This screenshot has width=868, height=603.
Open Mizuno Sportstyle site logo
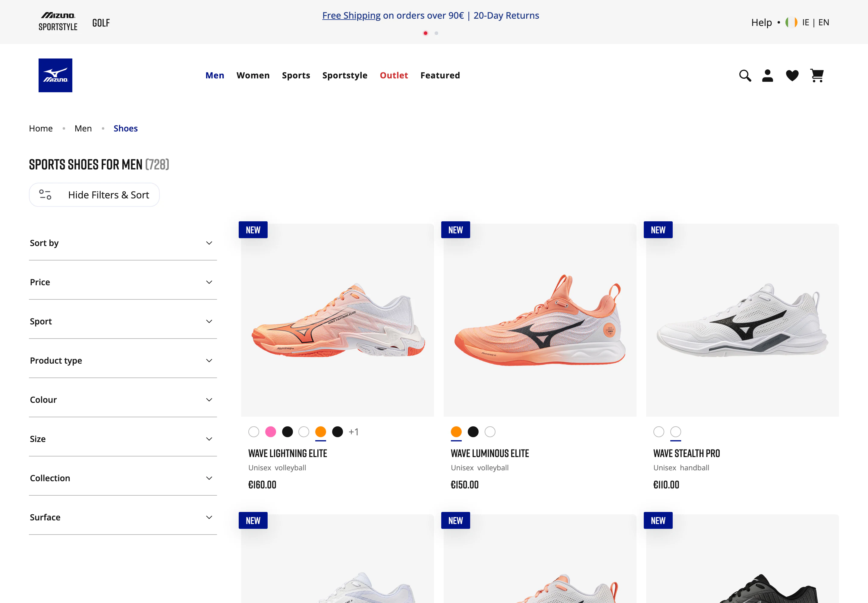[x=58, y=21]
